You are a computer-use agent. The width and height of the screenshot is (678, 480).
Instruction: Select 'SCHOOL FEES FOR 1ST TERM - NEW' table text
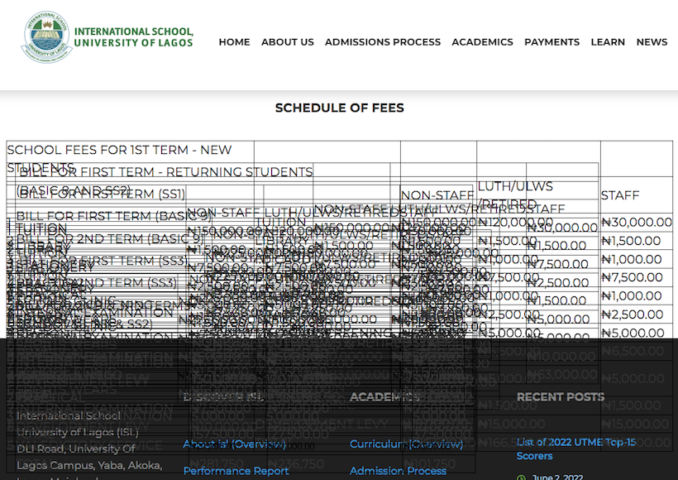pos(119,150)
